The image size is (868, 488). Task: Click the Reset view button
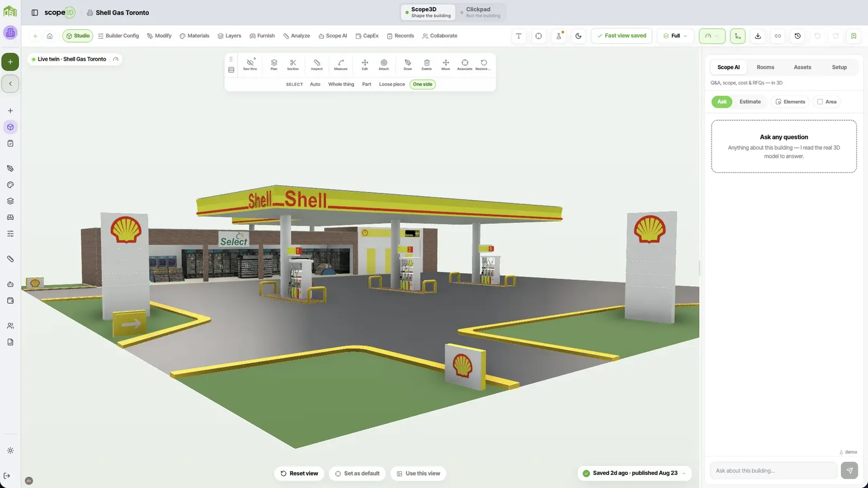[299, 473]
